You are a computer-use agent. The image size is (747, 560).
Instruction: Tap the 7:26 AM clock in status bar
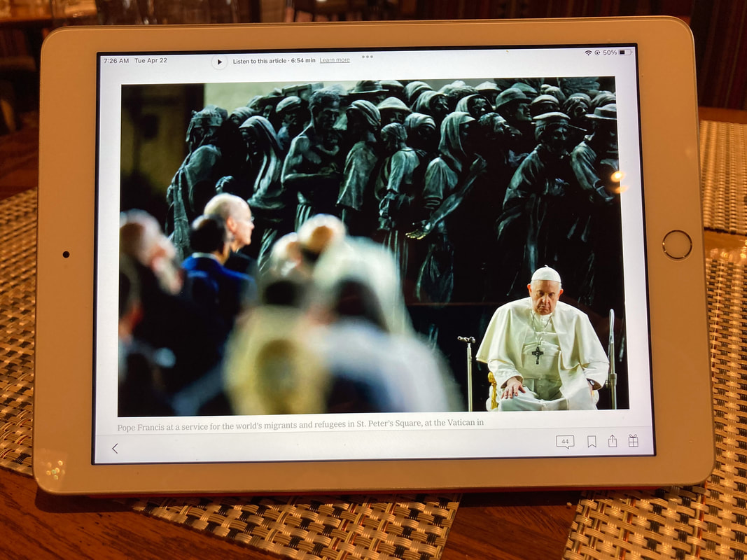(x=116, y=61)
